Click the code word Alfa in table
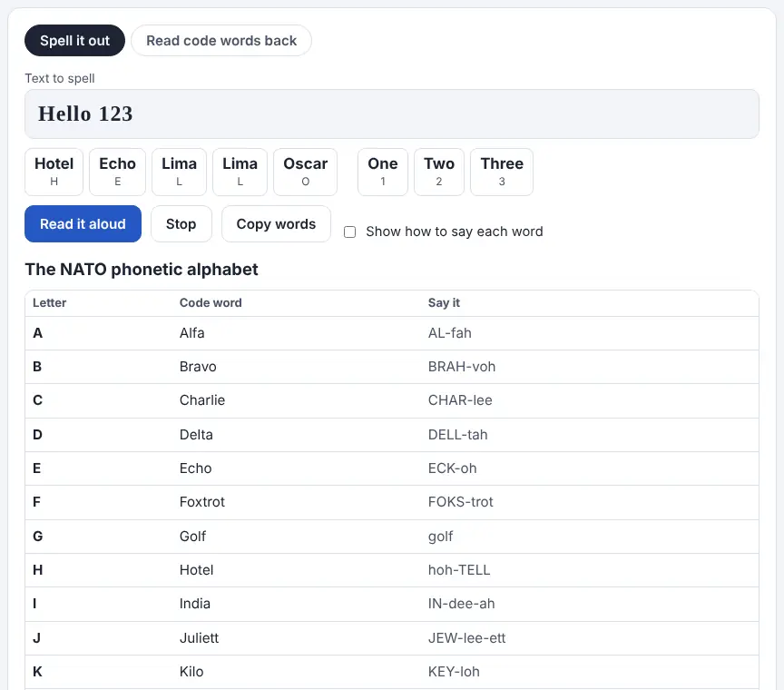The width and height of the screenshot is (784, 690). pyautogui.click(x=192, y=332)
